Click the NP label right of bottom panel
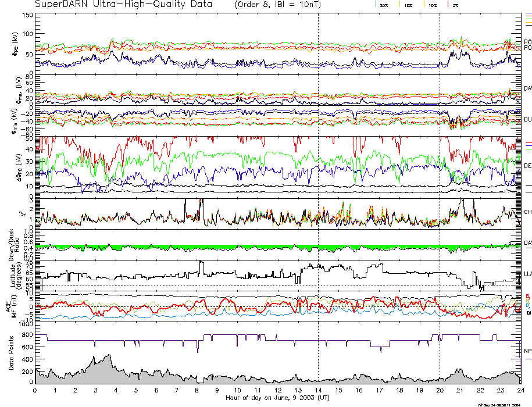 [527, 351]
